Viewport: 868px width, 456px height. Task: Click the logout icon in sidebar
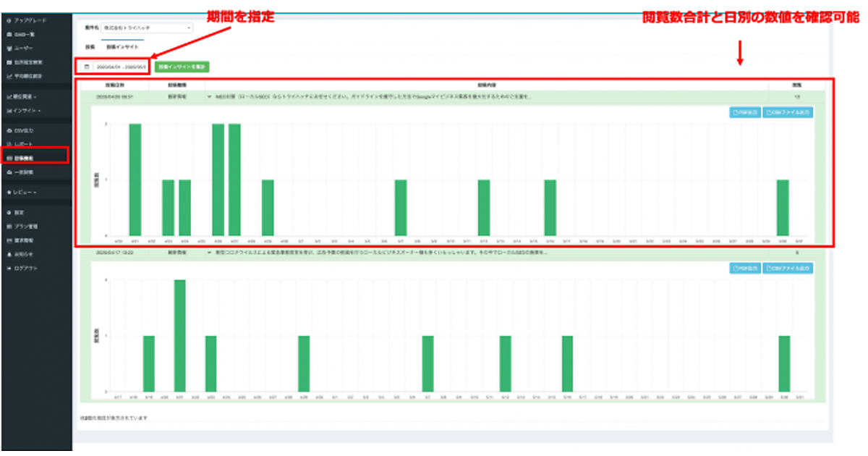coord(8,269)
